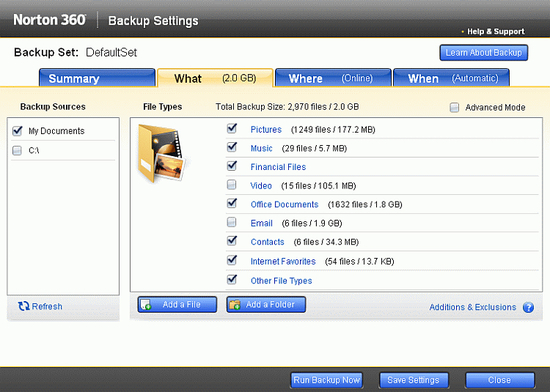Open Help & Support link
The height and width of the screenshot is (392, 550).
(x=496, y=32)
